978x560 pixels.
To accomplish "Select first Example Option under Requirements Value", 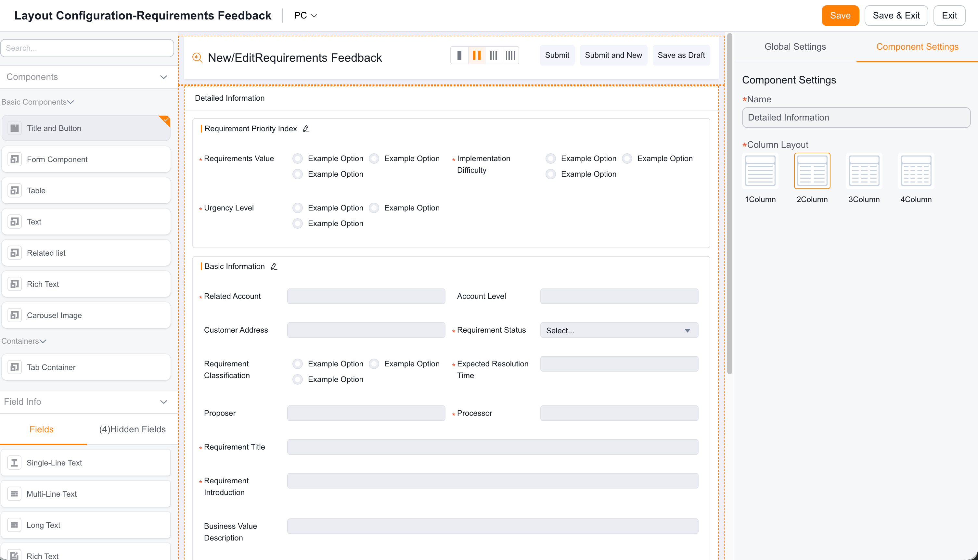I will tap(297, 159).
